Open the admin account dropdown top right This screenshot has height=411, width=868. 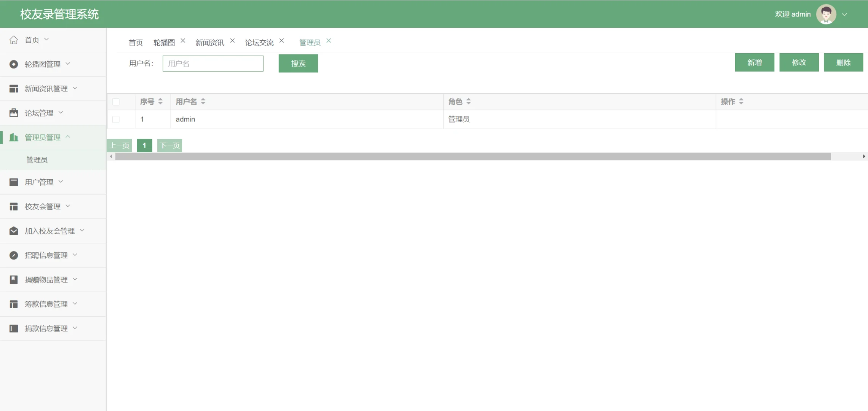click(845, 14)
